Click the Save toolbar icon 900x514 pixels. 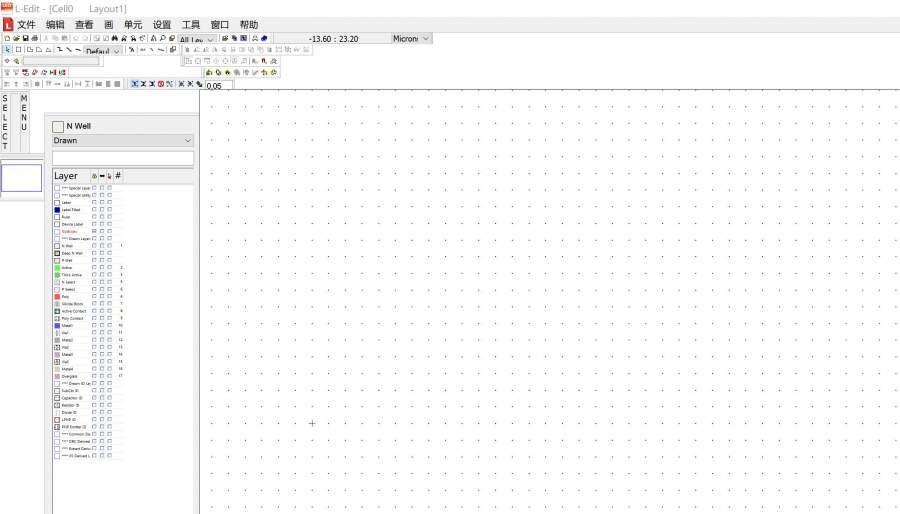[x=26, y=38]
